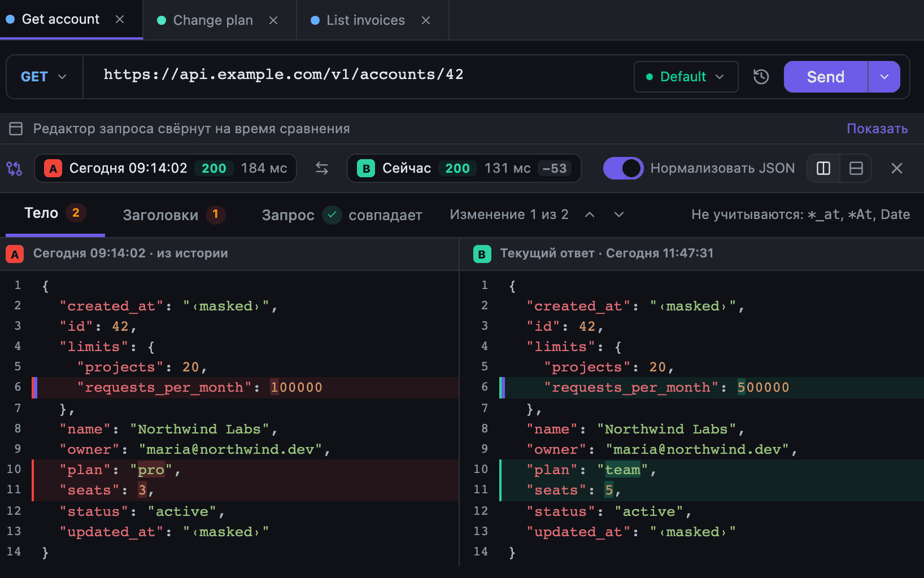The image size is (924, 578).
Task: Click the -53 latency delta badge
Action: (555, 168)
